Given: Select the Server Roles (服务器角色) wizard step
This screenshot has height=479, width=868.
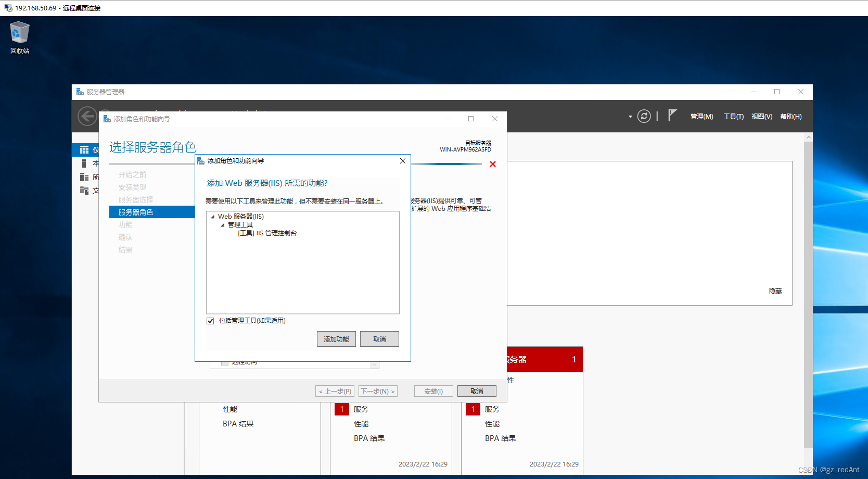Looking at the screenshot, I should [151, 212].
